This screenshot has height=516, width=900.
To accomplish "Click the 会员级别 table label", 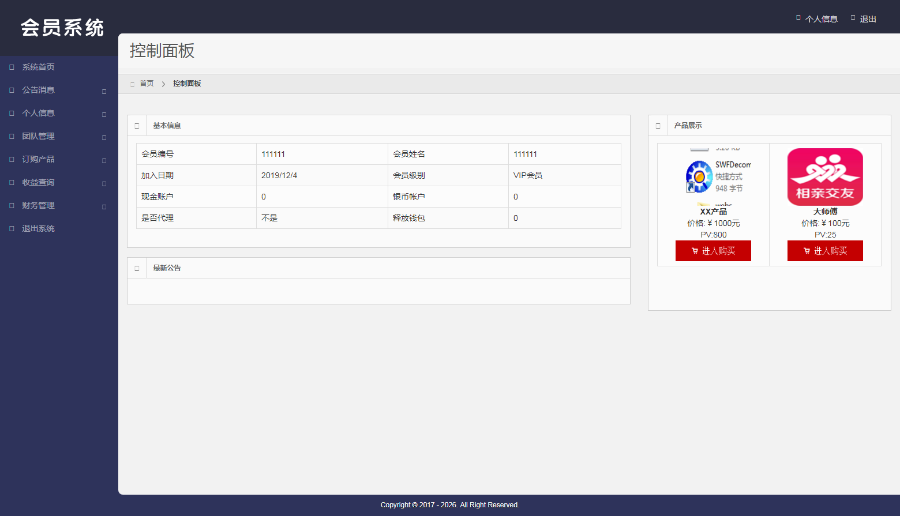I will pyautogui.click(x=409, y=175).
